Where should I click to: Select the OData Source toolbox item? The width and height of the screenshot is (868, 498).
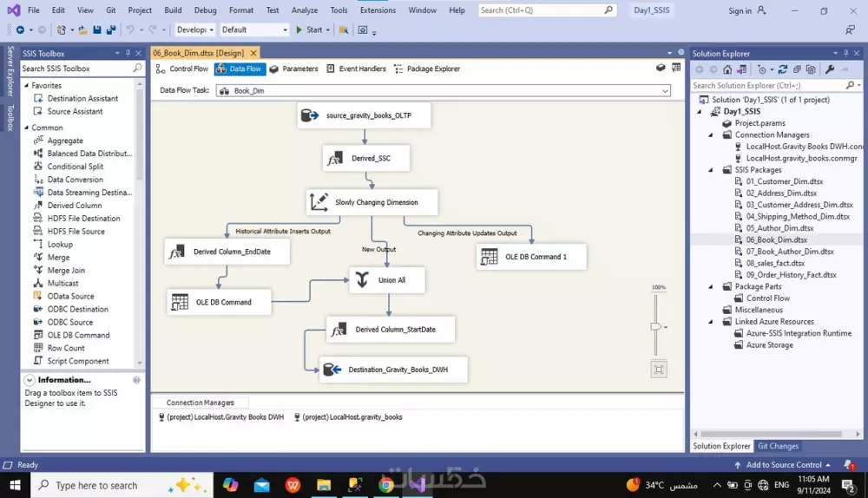(x=70, y=296)
